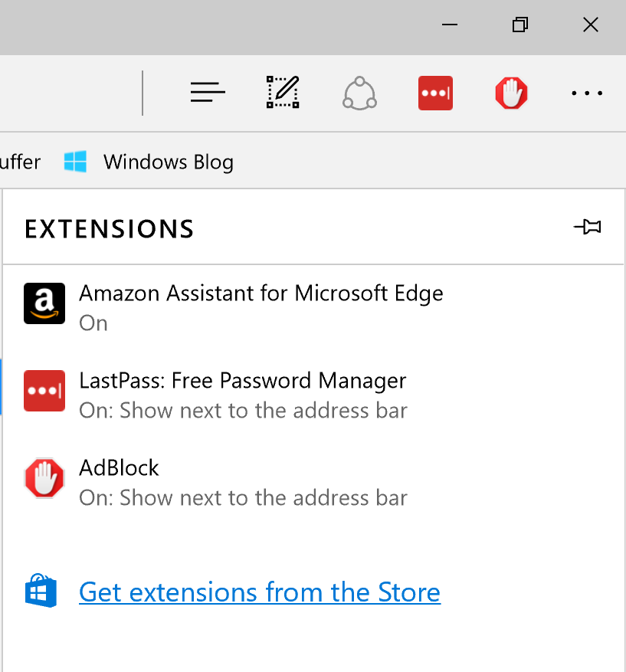Image resolution: width=626 pixels, height=672 pixels.
Task: Open the Hub reading lines icon
Action: (x=208, y=93)
